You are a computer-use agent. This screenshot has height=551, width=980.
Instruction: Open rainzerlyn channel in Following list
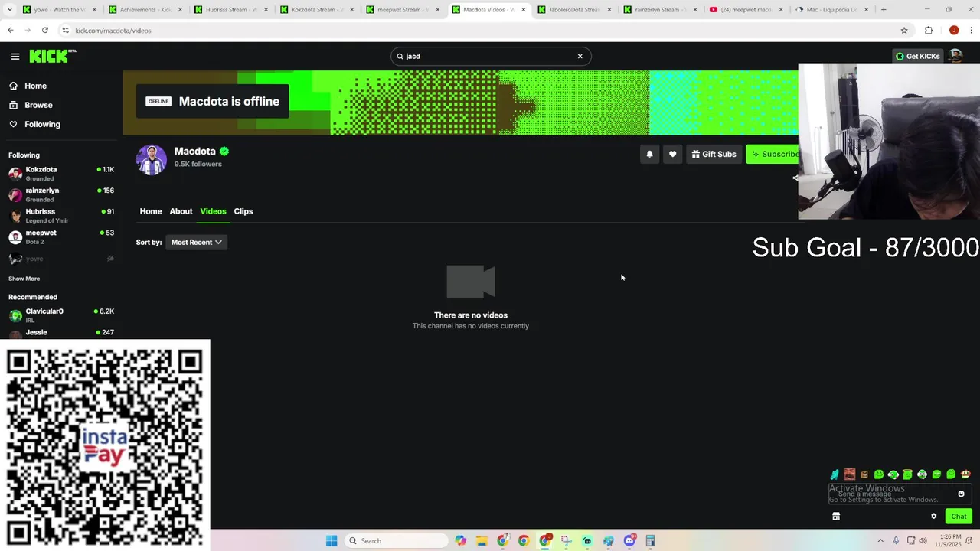[61, 194]
